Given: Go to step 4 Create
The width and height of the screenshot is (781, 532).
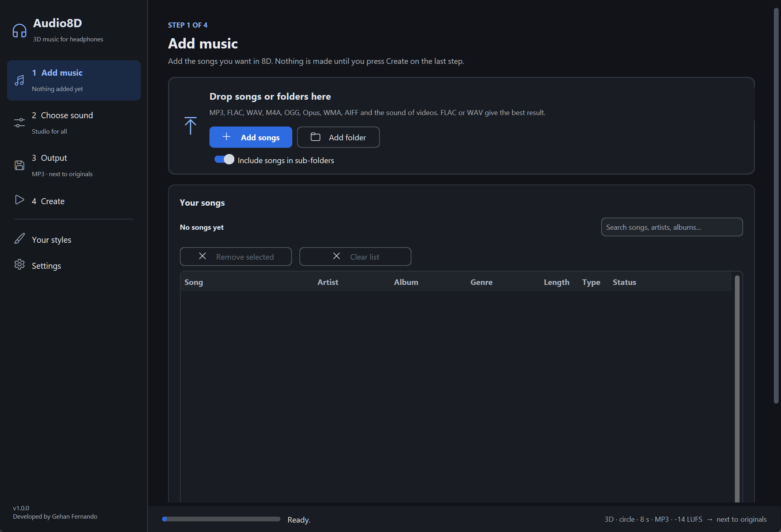Looking at the screenshot, I should [x=74, y=201].
